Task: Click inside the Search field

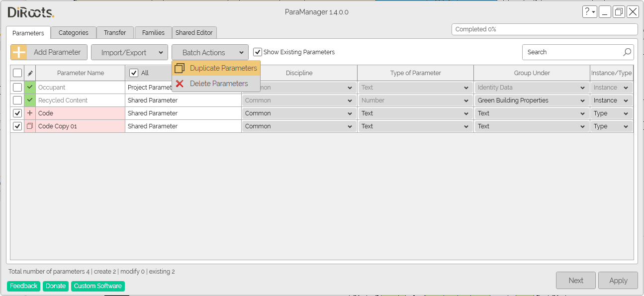Action: click(562, 52)
